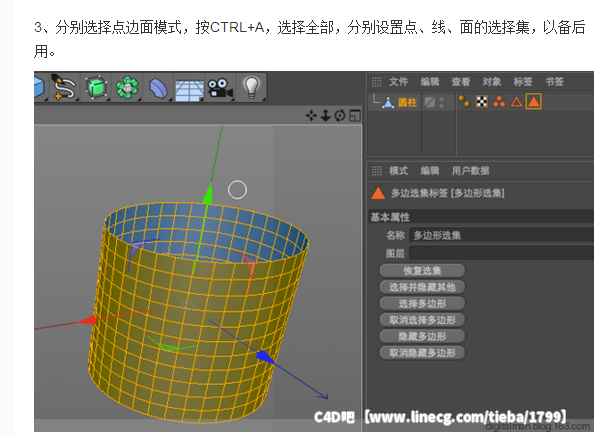Add a camera with camera icon
The image size is (600, 436).
pyautogui.click(x=219, y=88)
